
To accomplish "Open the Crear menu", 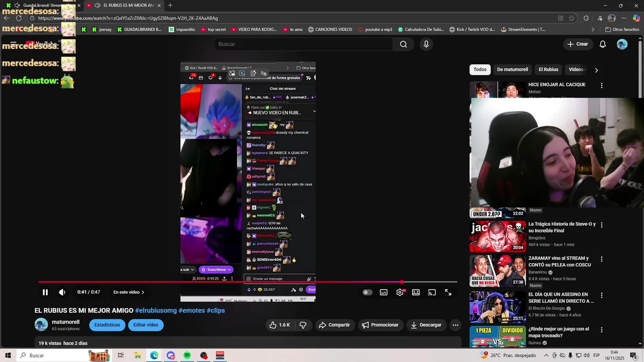I will pos(578,44).
